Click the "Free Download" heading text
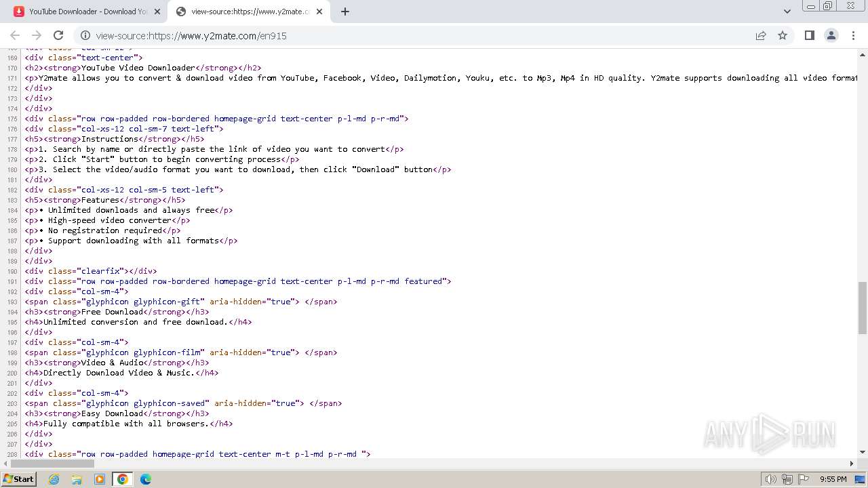Image resolution: width=868 pixels, height=488 pixels. pyautogui.click(x=112, y=312)
